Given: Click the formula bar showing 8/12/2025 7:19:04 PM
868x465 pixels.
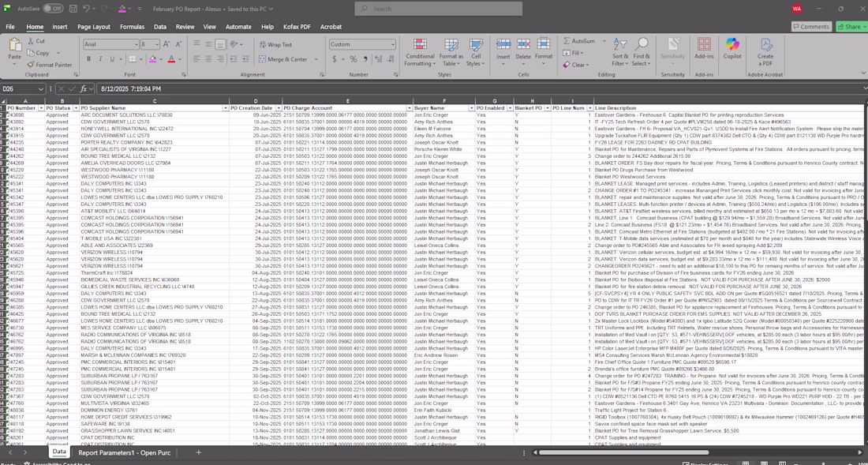Looking at the screenshot, I should point(481,88).
